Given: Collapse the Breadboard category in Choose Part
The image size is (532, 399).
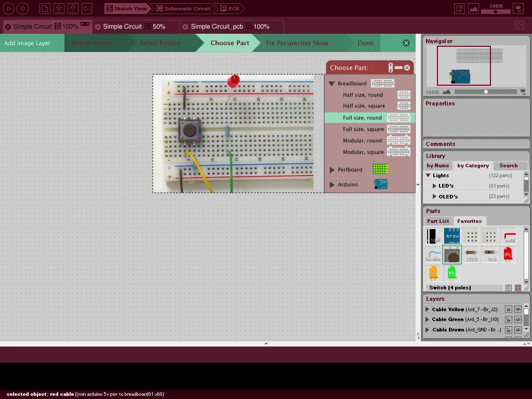Looking at the screenshot, I should coord(332,84).
